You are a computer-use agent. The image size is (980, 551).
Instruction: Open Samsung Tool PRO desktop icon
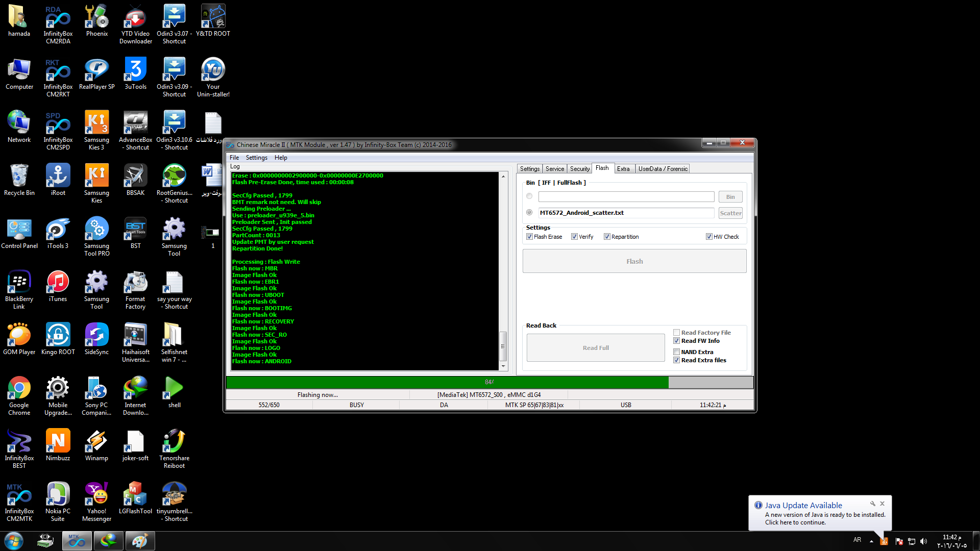pyautogui.click(x=97, y=236)
